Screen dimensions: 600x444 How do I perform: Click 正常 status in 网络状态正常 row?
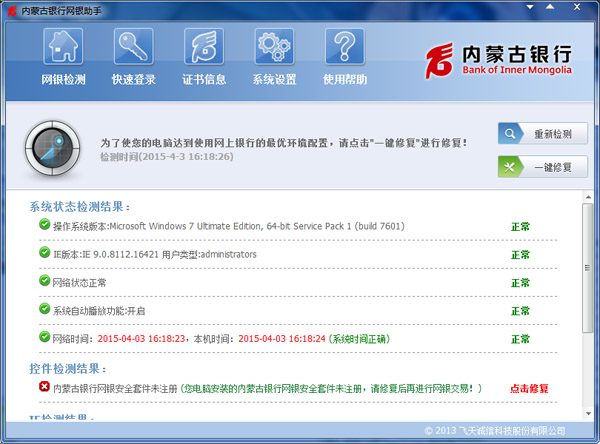(520, 283)
